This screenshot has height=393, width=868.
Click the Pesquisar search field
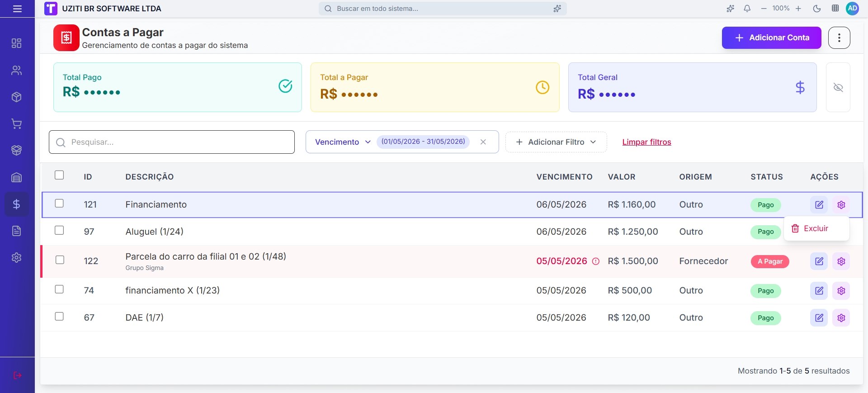tap(172, 142)
